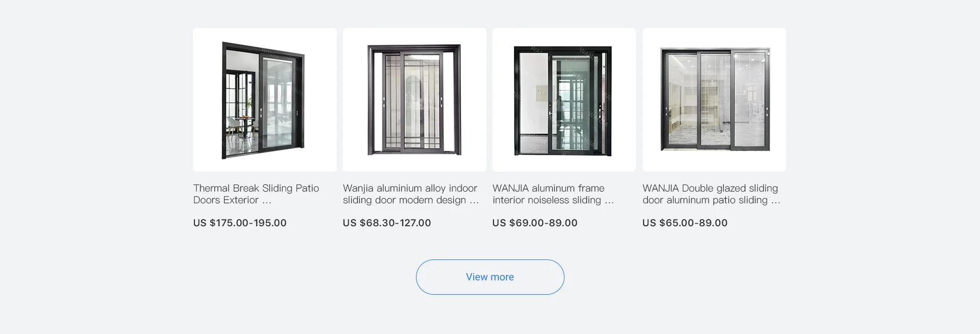Open the Wanjia aluminium alloy indoor sliding door title

[410, 194]
